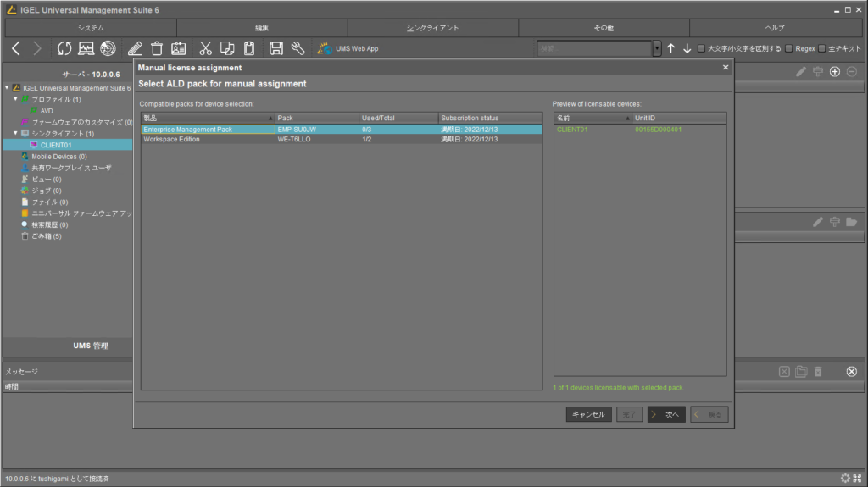Open the その他 menu
The width and height of the screenshot is (868, 487).
pos(604,28)
